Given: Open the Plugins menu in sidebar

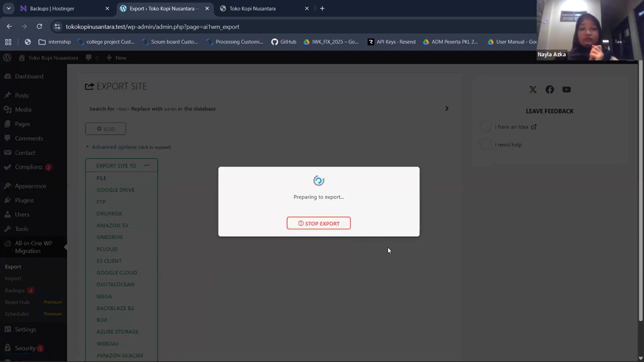Looking at the screenshot, I should [24, 200].
